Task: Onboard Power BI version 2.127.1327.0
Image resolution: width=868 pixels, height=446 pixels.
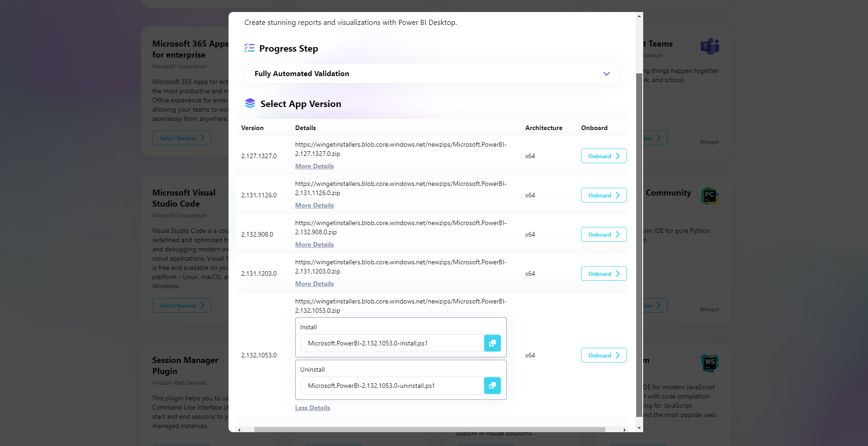Action: coord(604,156)
